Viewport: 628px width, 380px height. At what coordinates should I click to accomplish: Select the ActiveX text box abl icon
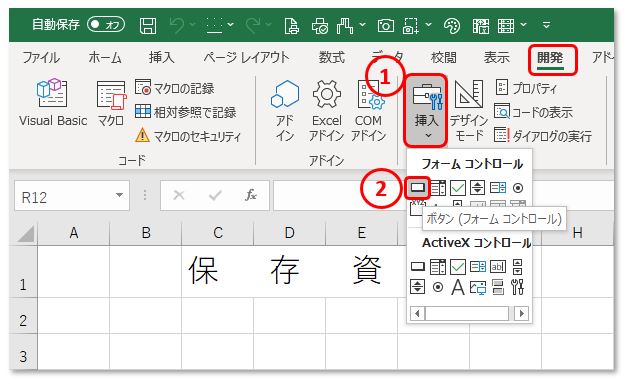498,267
